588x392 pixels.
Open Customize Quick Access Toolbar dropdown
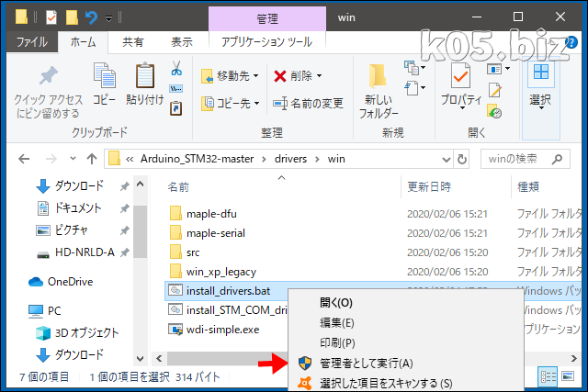108,18
